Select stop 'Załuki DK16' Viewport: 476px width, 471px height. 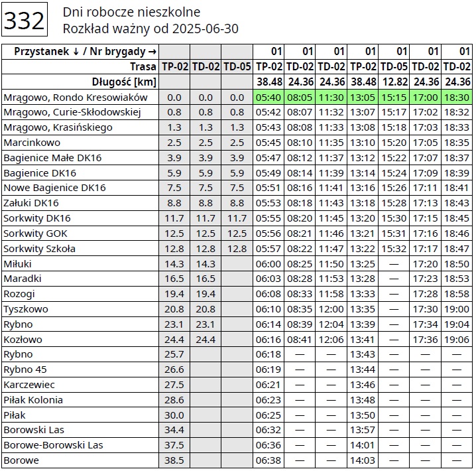coord(31,203)
